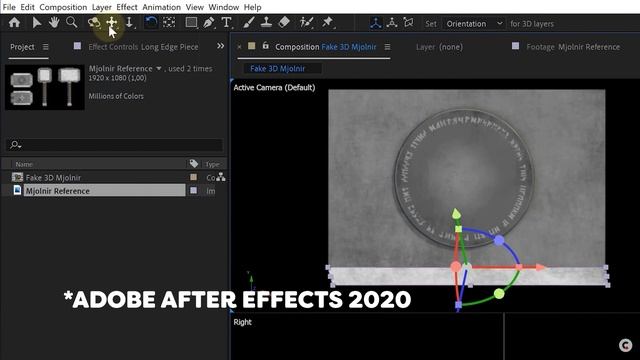The width and height of the screenshot is (640, 360).
Task: Open the Window menu
Action: click(x=224, y=7)
